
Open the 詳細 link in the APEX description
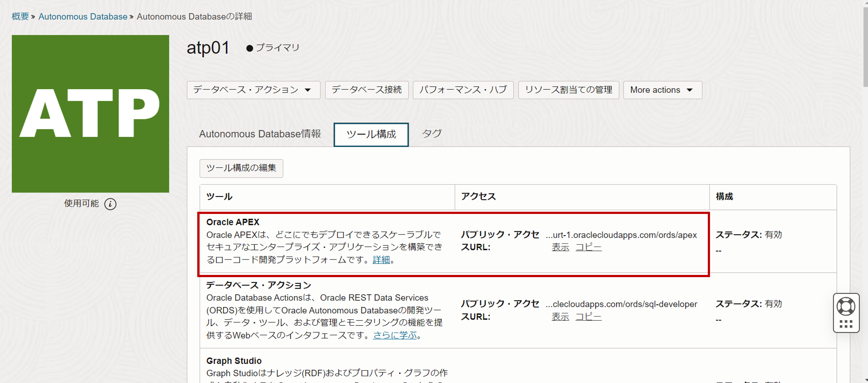click(x=381, y=260)
